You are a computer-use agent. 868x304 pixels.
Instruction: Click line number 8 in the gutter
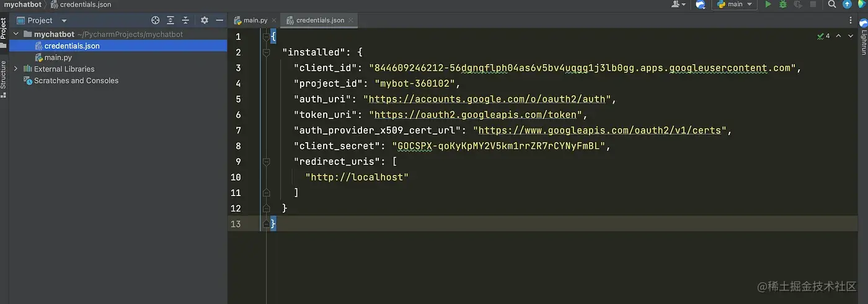[x=237, y=146]
